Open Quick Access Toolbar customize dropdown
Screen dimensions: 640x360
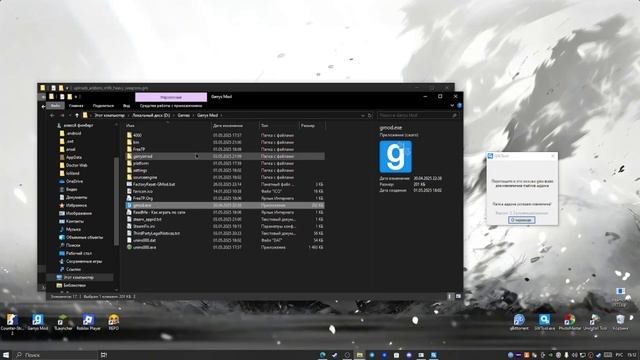[x=76, y=97]
